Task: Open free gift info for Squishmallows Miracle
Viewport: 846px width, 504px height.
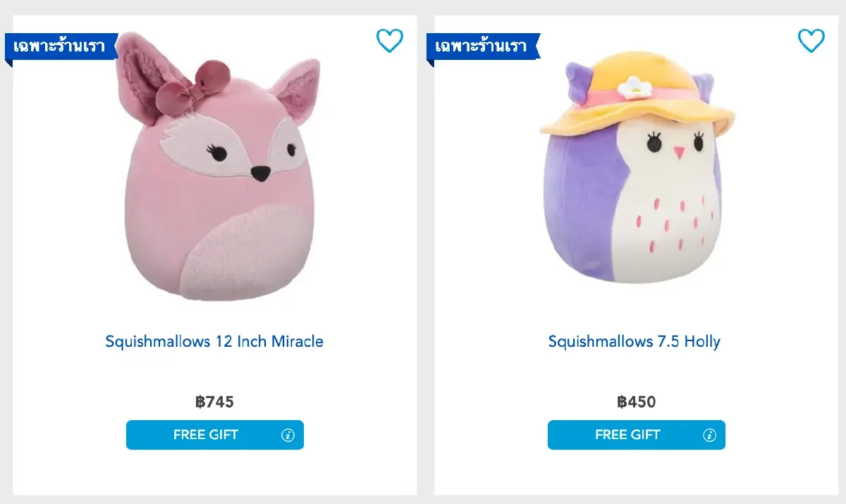Action: (x=288, y=435)
